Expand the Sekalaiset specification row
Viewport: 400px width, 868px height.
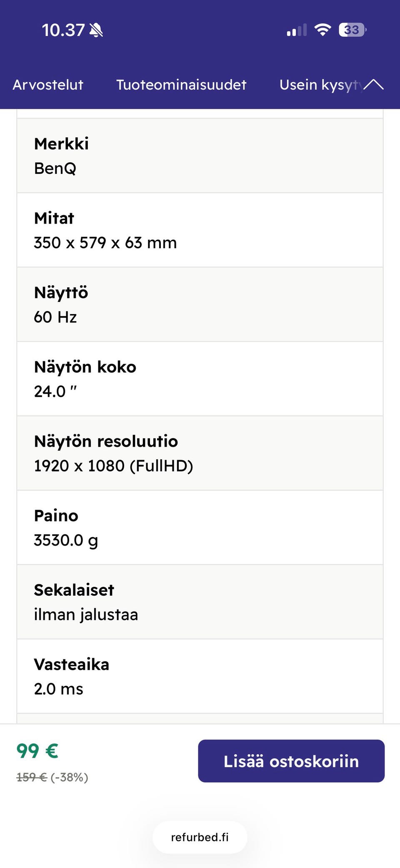199,602
